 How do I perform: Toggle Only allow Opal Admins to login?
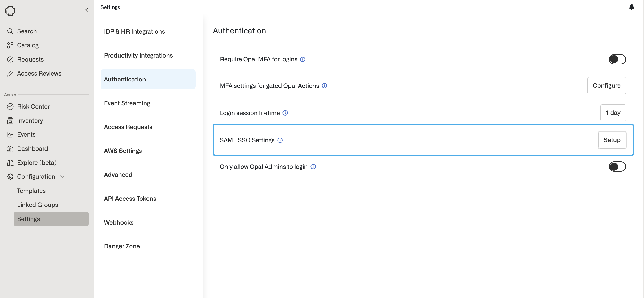pyautogui.click(x=617, y=167)
